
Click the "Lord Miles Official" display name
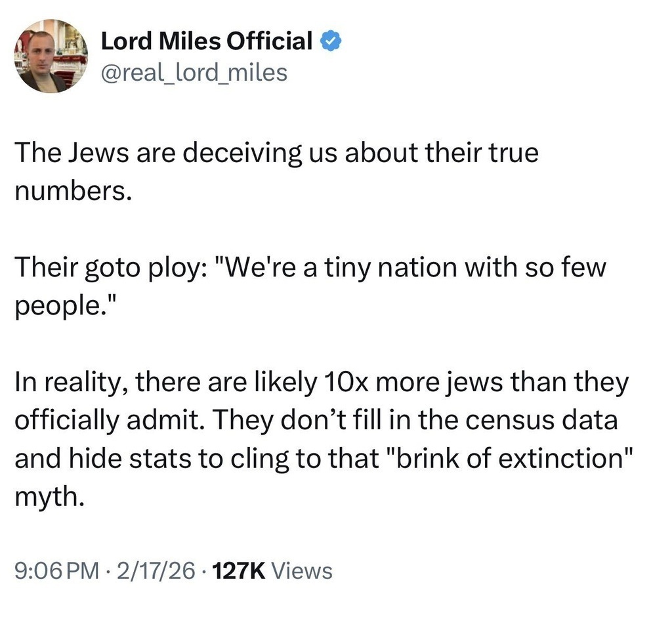point(206,42)
